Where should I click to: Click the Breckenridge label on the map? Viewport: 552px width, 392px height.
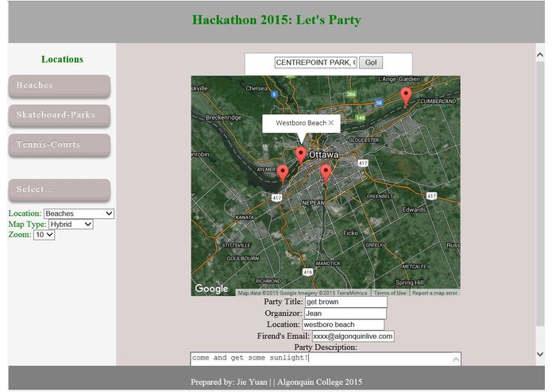[x=223, y=117]
